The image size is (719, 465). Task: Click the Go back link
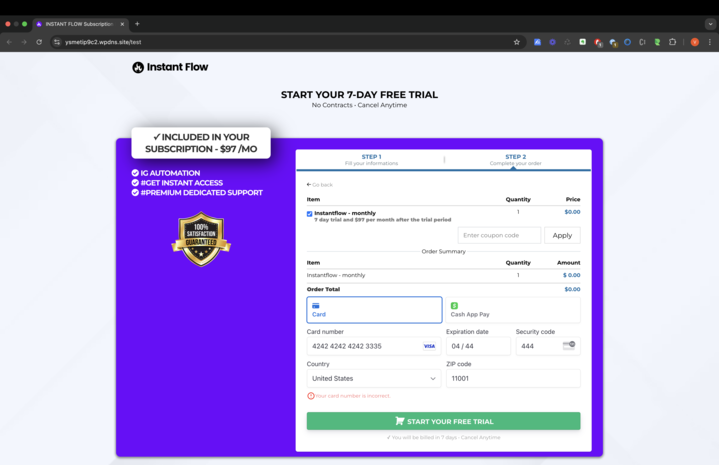[320, 185]
